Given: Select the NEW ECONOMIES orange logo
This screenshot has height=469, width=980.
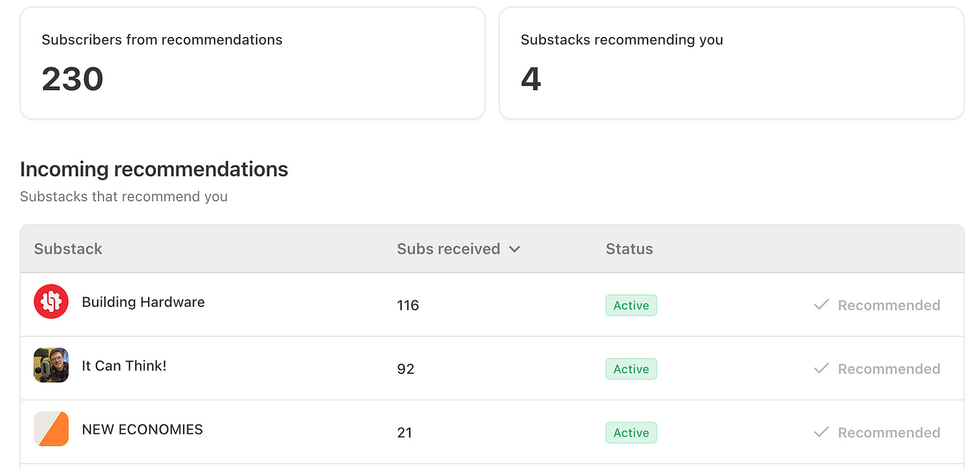Looking at the screenshot, I should 51,429.
